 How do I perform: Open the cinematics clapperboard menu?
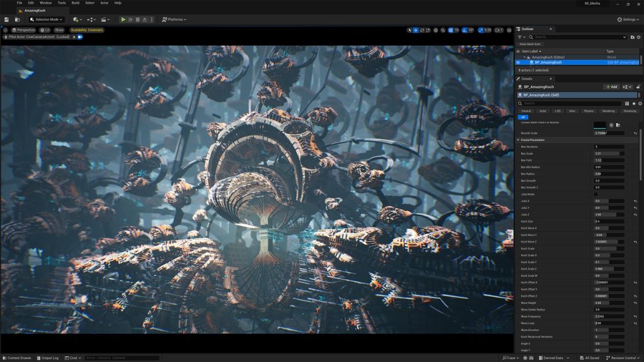[104, 19]
